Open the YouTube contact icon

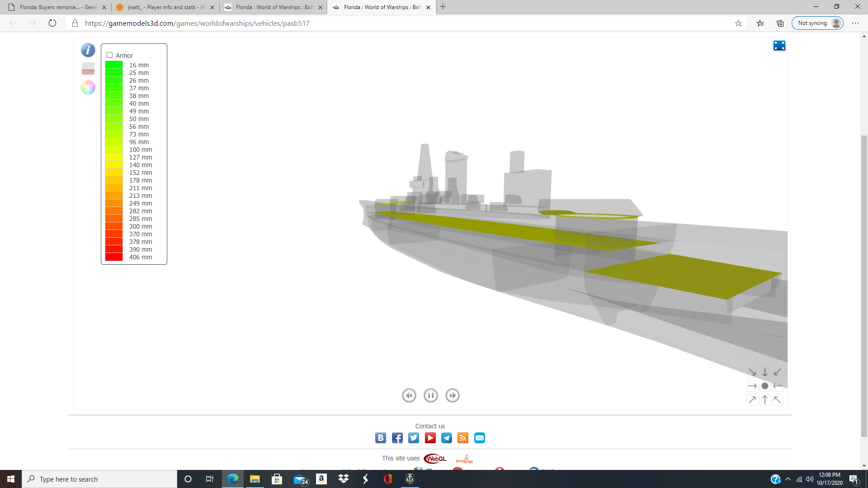430,438
